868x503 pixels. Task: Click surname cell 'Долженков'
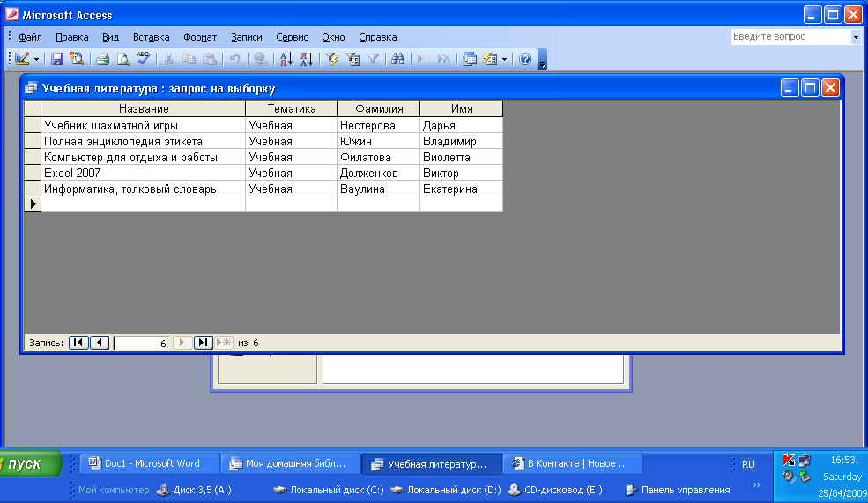coord(379,173)
